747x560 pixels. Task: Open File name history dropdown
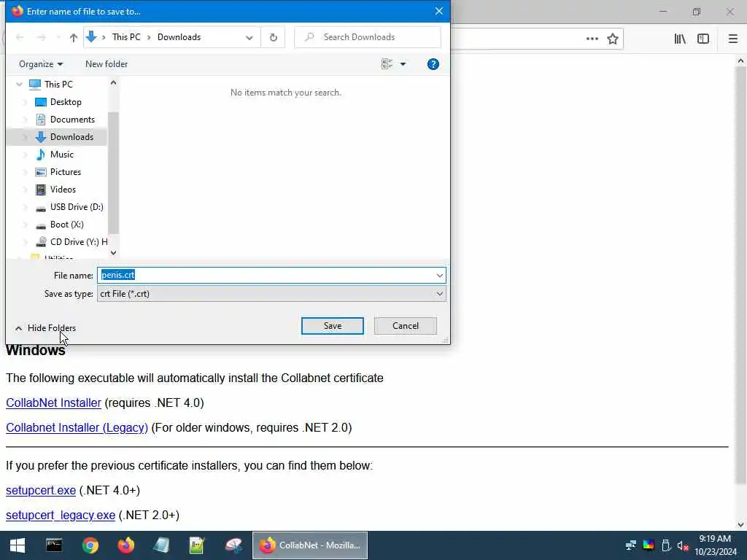tap(439, 275)
